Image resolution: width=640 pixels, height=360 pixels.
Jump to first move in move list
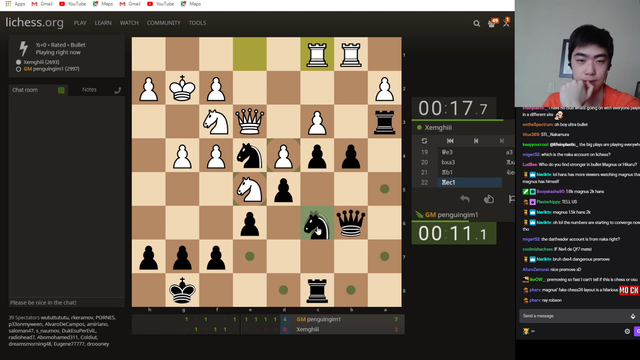tap(450, 141)
